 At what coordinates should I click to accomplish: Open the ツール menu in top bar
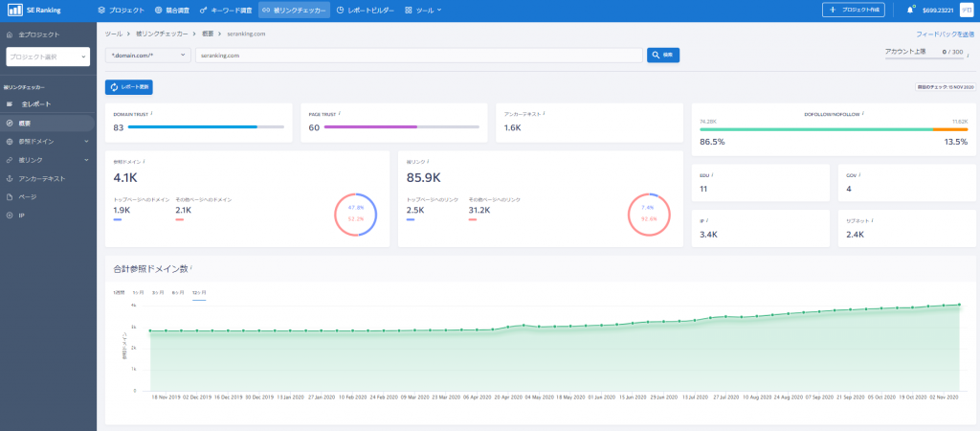click(423, 10)
